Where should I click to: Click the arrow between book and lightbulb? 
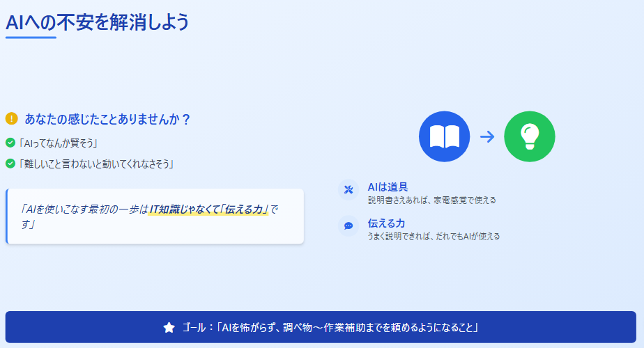tap(487, 136)
